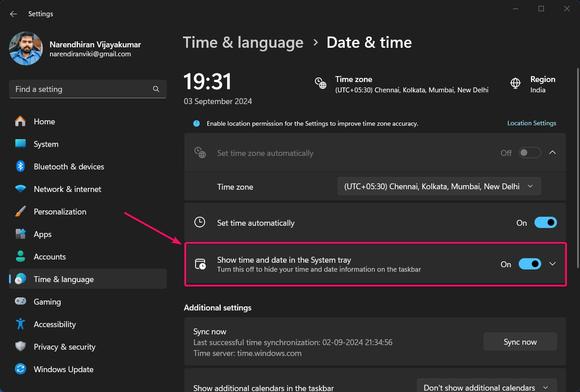Go to System settings
580x392 pixels.
tap(88, 144)
